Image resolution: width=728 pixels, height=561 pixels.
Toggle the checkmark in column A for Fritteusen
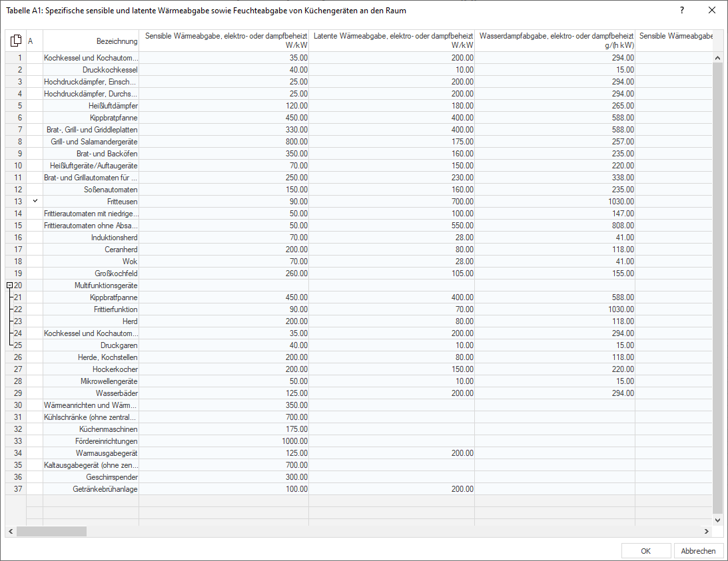[35, 202]
